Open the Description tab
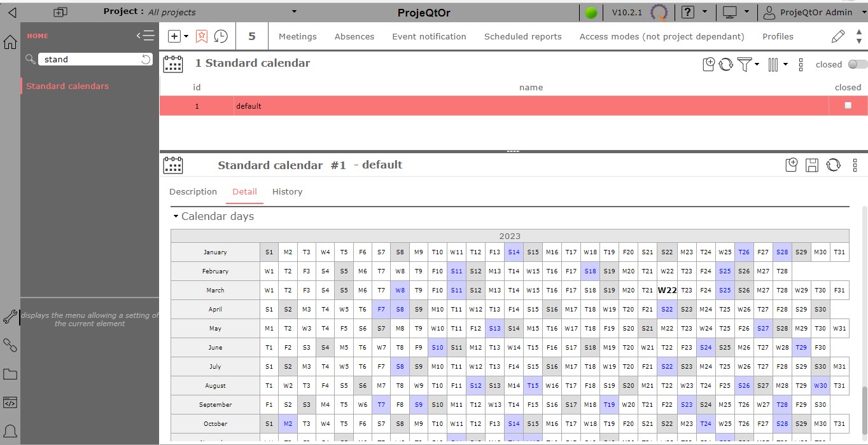The width and height of the screenshot is (868, 445). (x=193, y=191)
